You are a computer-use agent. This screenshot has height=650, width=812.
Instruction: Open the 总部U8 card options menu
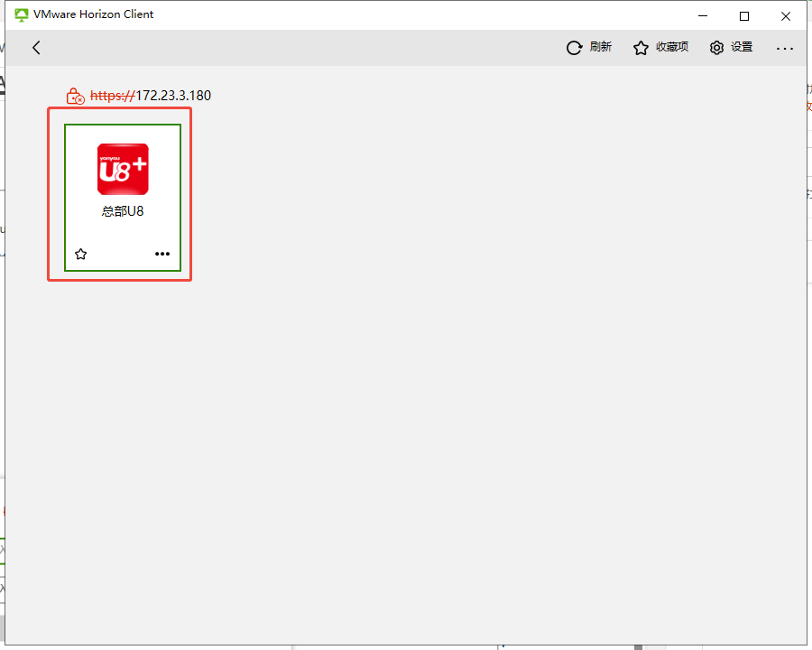click(162, 254)
